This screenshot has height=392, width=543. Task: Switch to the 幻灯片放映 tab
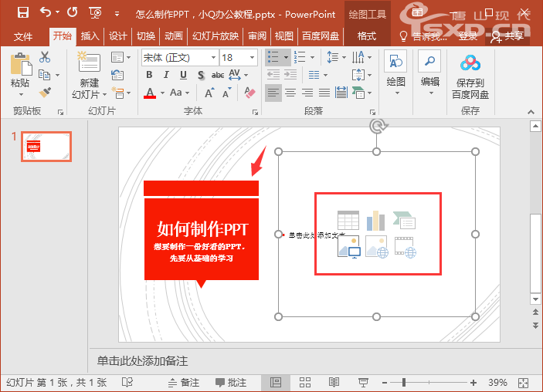[216, 35]
